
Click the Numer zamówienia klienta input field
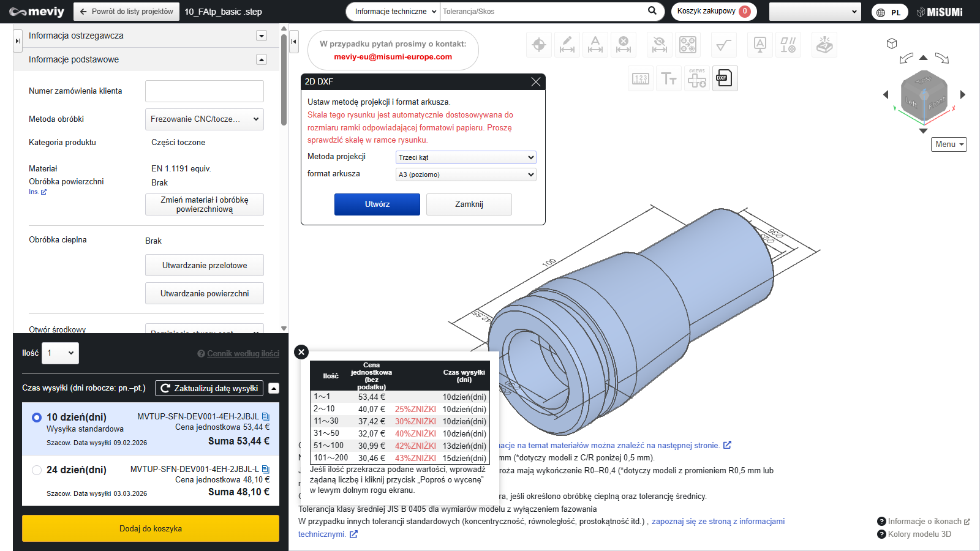pyautogui.click(x=204, y=91)
